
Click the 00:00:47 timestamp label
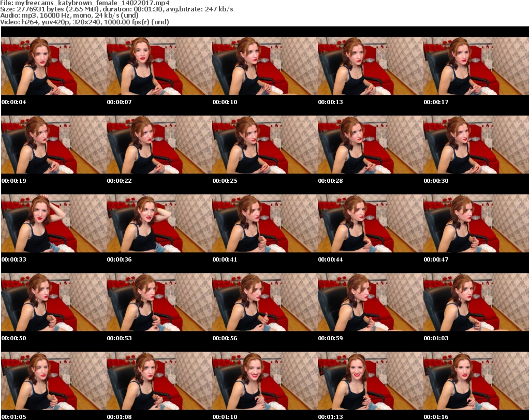[x=436, y=259]
